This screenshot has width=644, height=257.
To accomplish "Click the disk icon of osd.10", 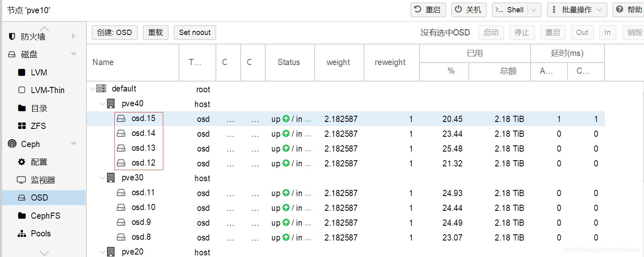I will [121, 208].
